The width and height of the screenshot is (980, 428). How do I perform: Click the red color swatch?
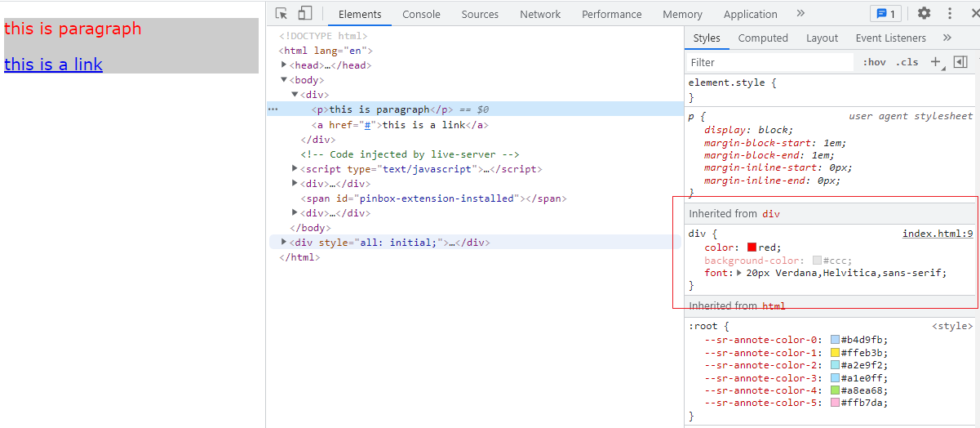[x=752, y=247]
